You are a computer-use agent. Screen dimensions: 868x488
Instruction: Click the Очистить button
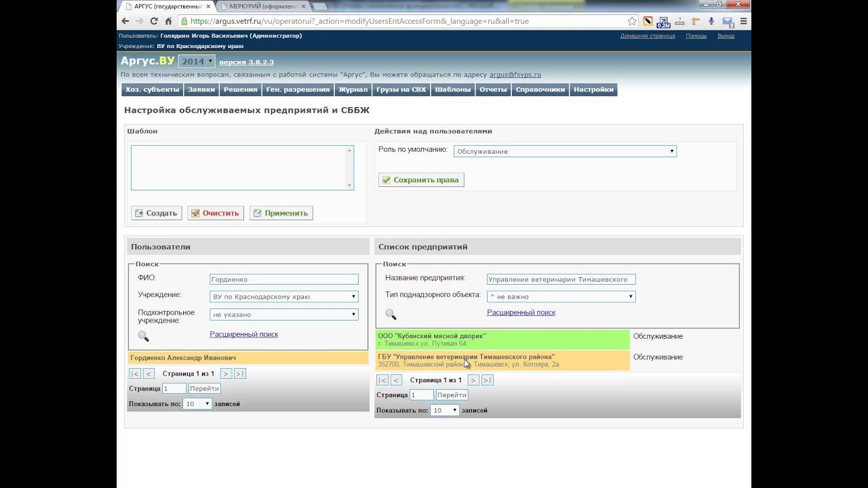(216, 213)
